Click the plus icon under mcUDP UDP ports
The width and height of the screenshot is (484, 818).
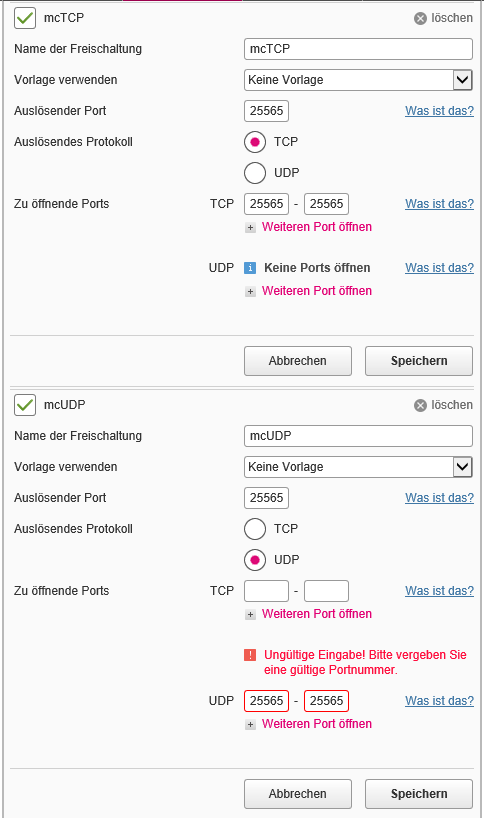(250, 725)
